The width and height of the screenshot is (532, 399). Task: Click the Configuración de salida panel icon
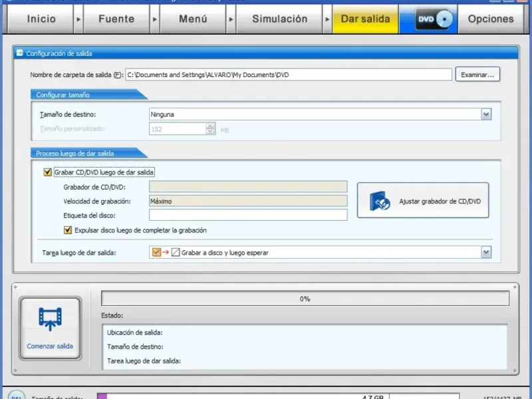20,53
